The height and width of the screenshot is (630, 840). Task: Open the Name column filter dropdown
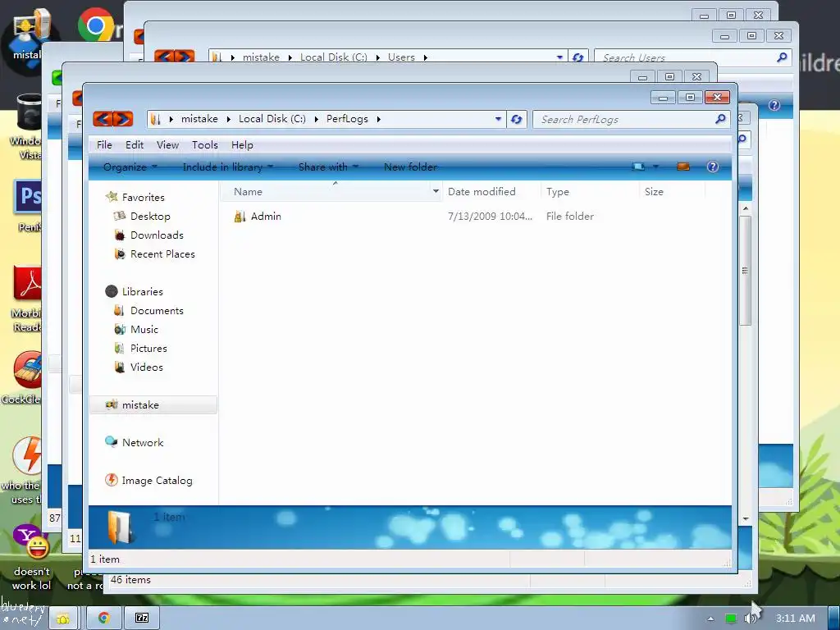[436, 191]
